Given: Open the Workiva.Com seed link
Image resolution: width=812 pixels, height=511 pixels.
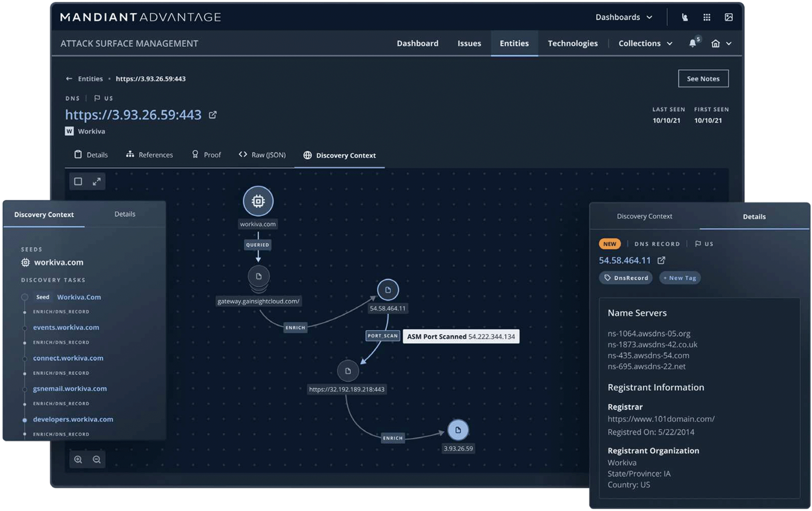Looking at the screenshot, I should tap(79, 297).
